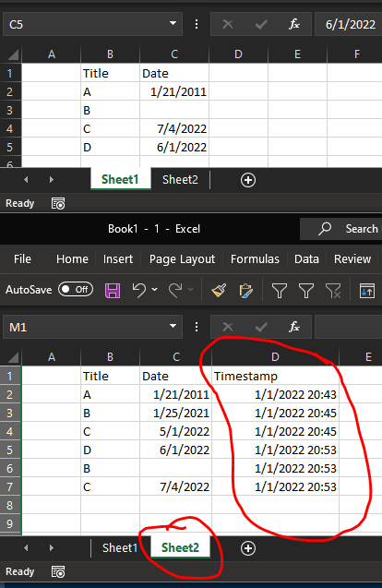This screenshot has height=588, width=382.
Task: Click the Enter checkmark in lower formula bar
Action: (x=261, y=328)
